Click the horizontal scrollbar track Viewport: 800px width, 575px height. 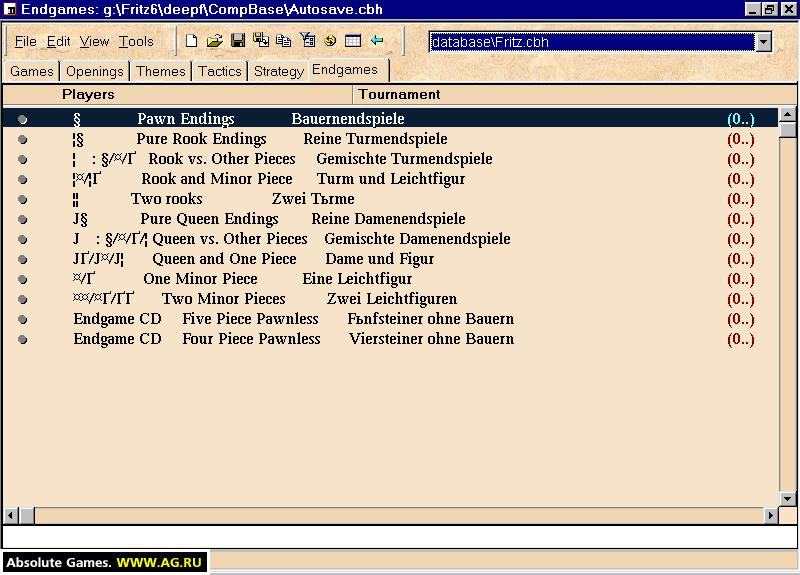click(399, 515)
